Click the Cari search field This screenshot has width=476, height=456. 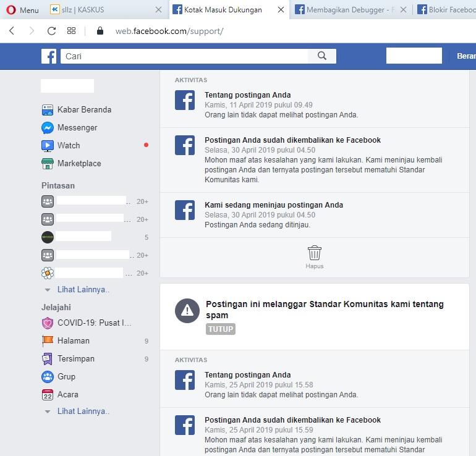point(184,56)
